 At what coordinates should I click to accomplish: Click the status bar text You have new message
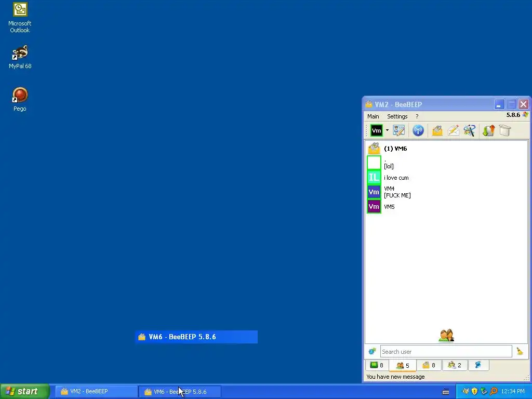click(395, 377)
